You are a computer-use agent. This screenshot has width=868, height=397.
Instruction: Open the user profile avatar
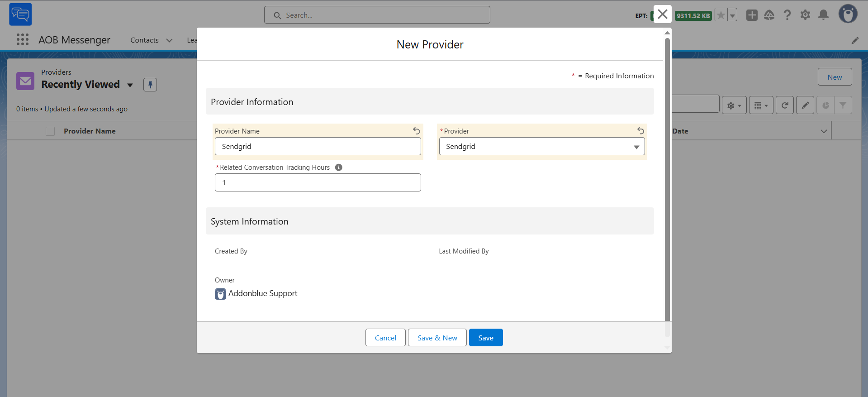tap(848, 14)
